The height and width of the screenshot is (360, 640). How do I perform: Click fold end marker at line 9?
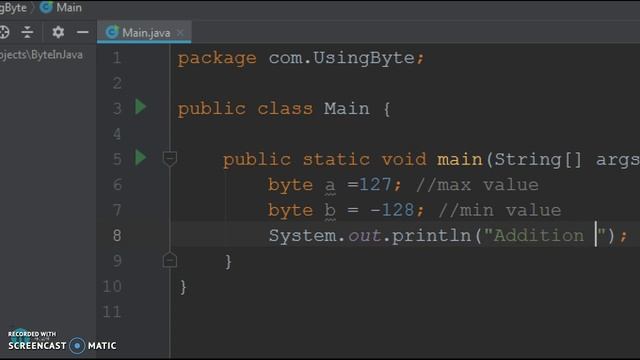coord(170,260)
